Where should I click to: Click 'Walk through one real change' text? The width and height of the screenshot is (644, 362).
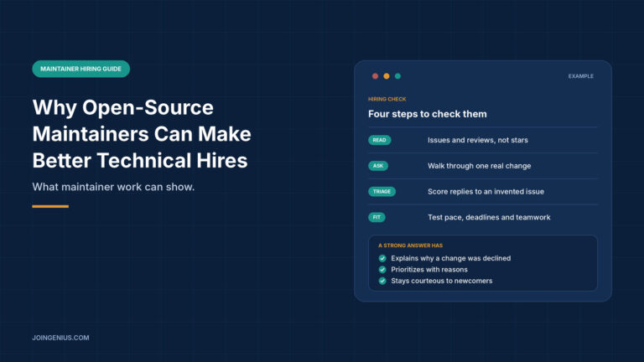click(480, 166)
